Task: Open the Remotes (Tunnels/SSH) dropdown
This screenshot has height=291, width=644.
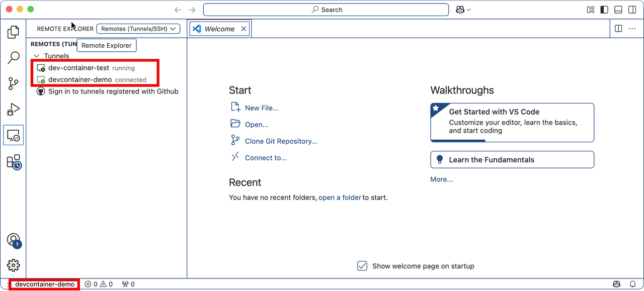Action: (x=138, y=29)
